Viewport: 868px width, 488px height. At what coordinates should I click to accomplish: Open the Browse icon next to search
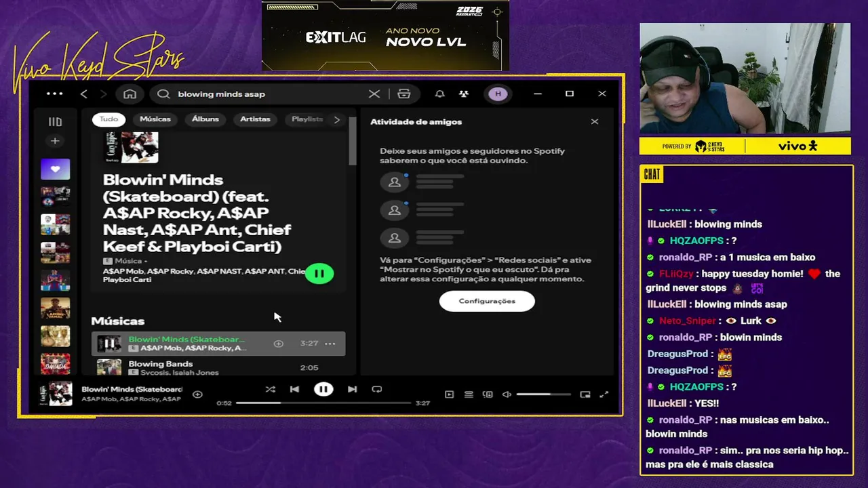click(x=404, y=94)
